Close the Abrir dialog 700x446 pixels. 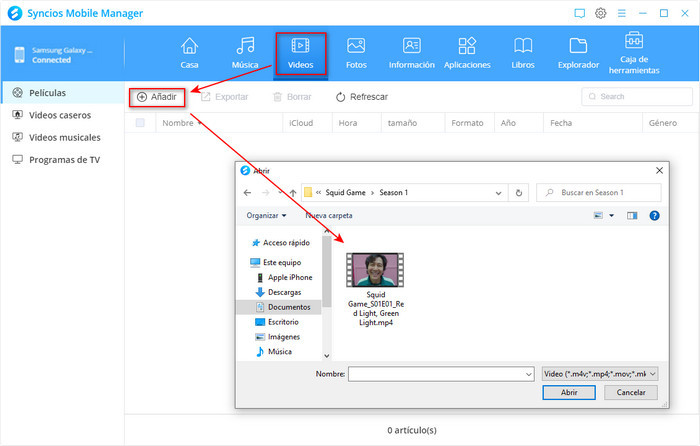coord(659,171)
